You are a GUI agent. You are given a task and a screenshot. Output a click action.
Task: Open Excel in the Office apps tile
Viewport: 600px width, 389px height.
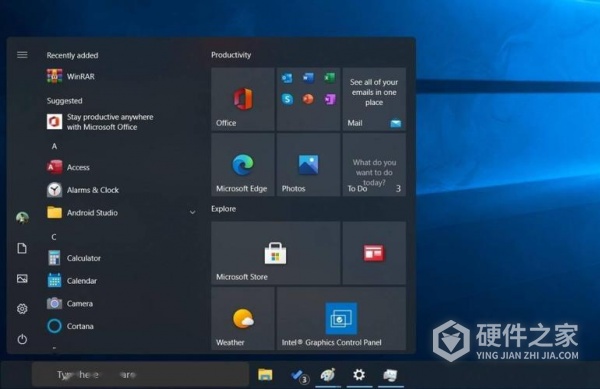point(329,78)
